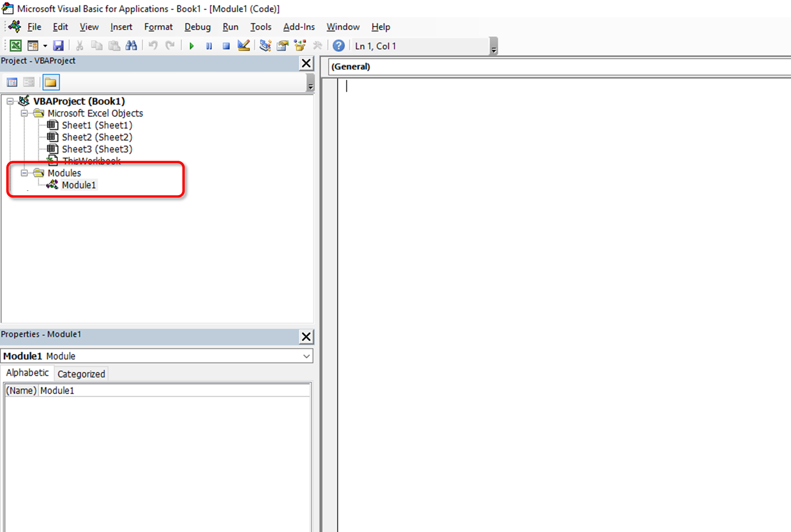Select Module1 in the project tree
Viewport: 791px width, 532px height.
[x=78, y=185]
